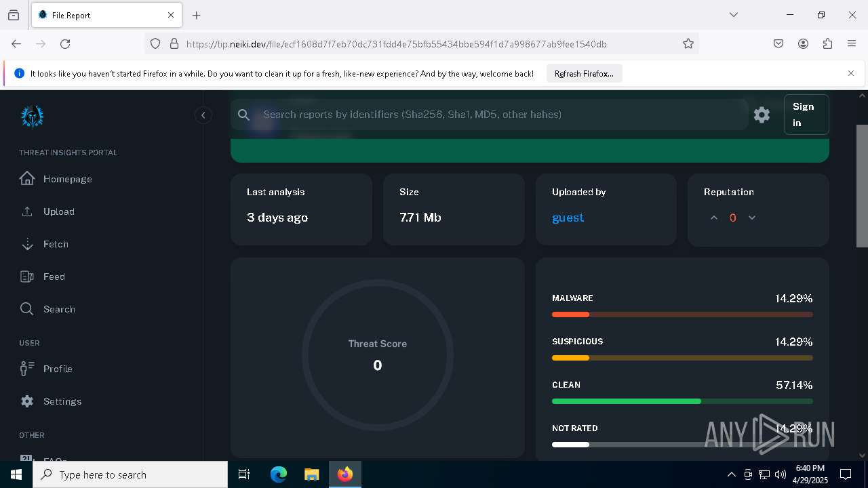Viewport: 868px width, 488px height.
Task: Open the guest uploader link
Action: tap(568, 218)
